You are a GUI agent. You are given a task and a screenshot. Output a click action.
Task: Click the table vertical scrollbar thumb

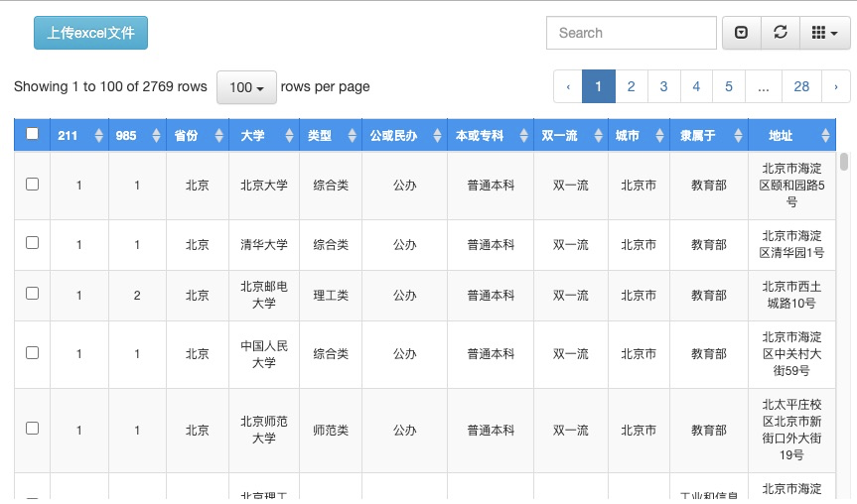pos(844,162)
